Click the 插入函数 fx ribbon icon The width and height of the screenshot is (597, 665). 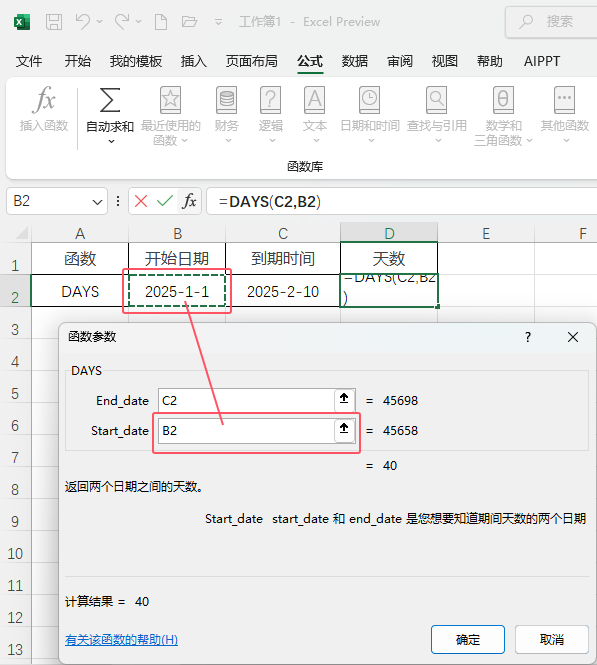click(x=44, y=100)
